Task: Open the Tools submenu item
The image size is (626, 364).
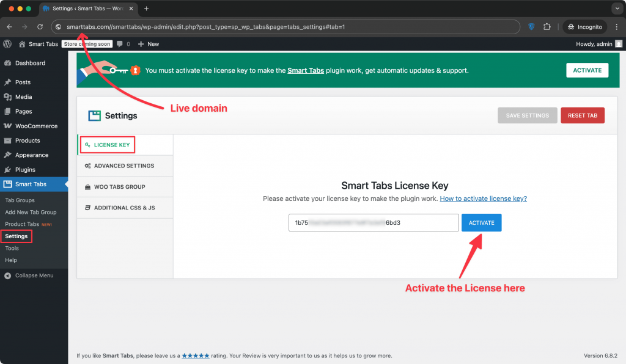Action: tap(12, 248)
